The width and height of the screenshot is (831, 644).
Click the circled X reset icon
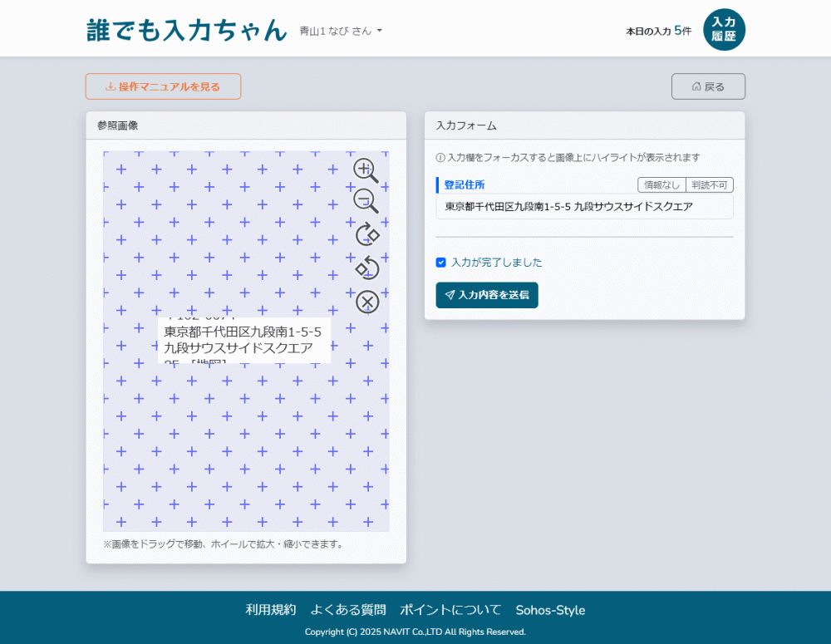pyautogui.click(x=366, y=301)
